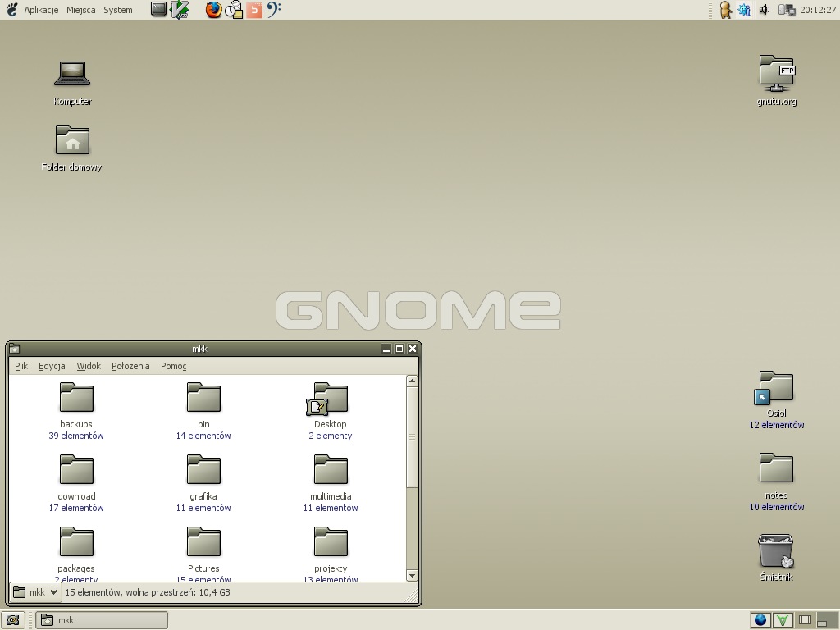Select the grafika folder icon
This screenshot has width=840, height=630.
(203, 470)
